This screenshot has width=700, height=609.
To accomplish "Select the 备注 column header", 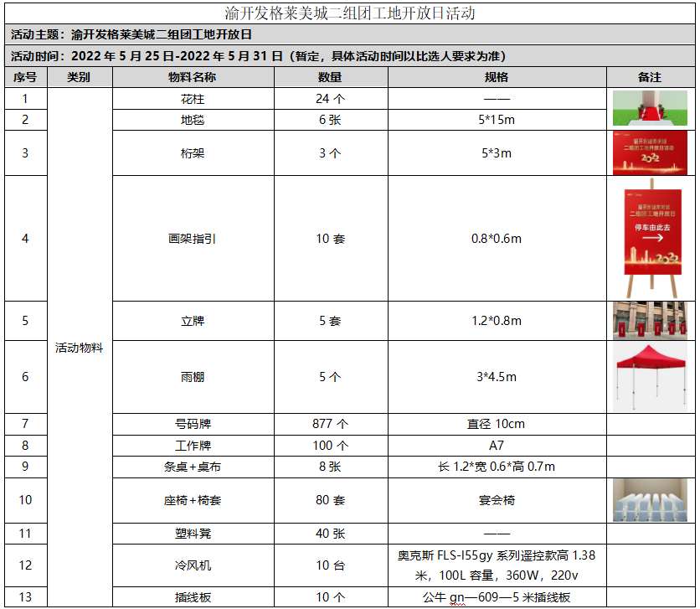I will [x=649, y=77].
